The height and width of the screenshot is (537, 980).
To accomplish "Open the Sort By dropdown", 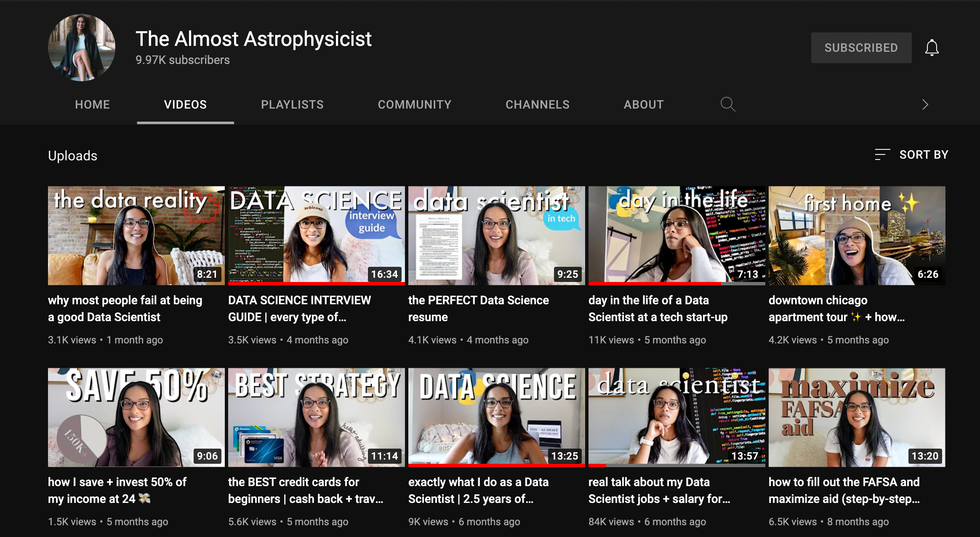I will coord(923,154).
